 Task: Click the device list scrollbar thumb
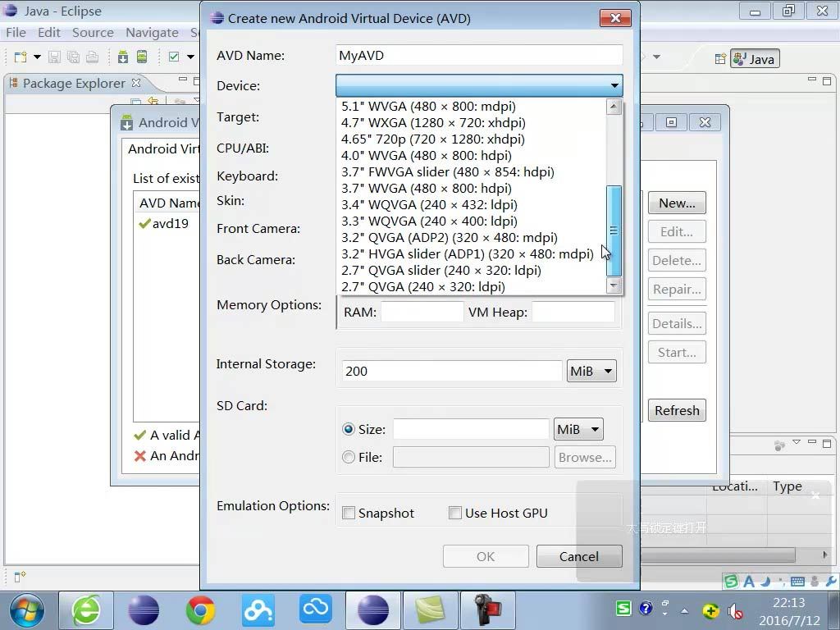614,231
